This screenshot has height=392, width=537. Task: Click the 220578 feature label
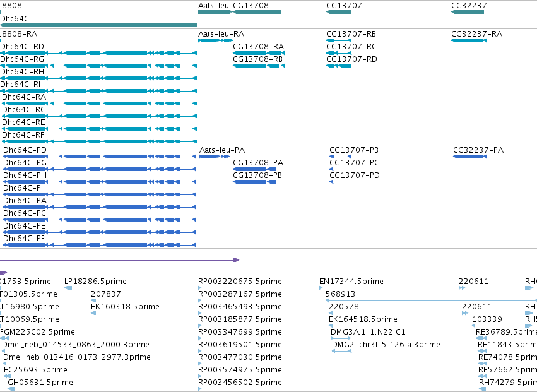point(343,307)
